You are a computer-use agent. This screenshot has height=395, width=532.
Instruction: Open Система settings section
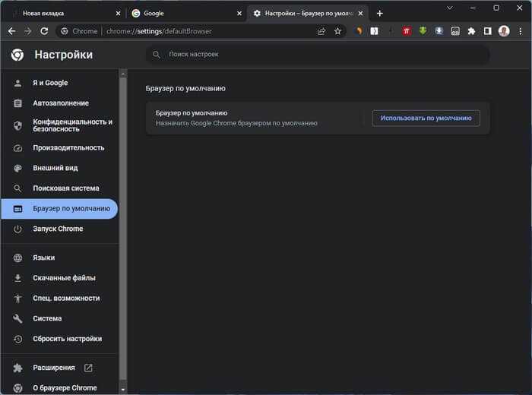(59, 318)
